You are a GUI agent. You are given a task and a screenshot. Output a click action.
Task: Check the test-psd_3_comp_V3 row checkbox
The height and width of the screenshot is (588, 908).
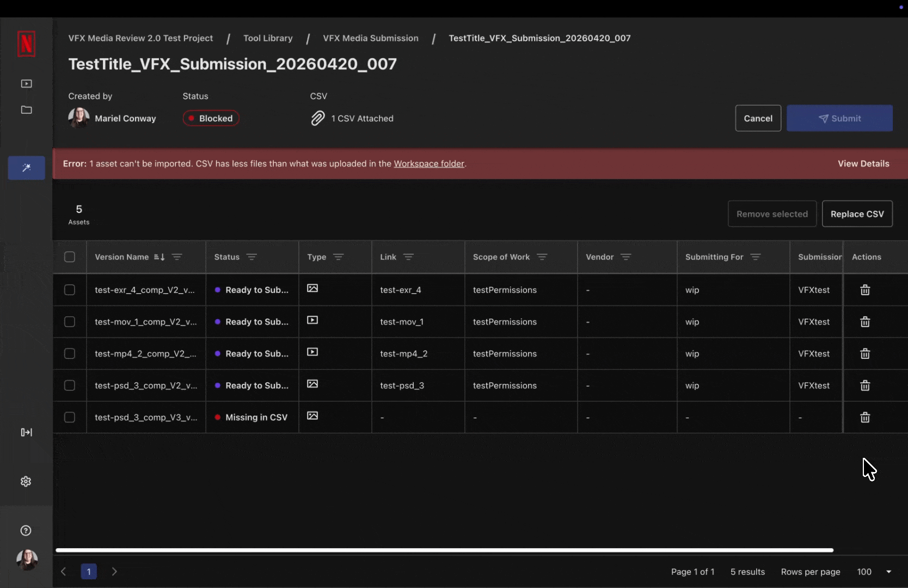click(x=70, y=418)
